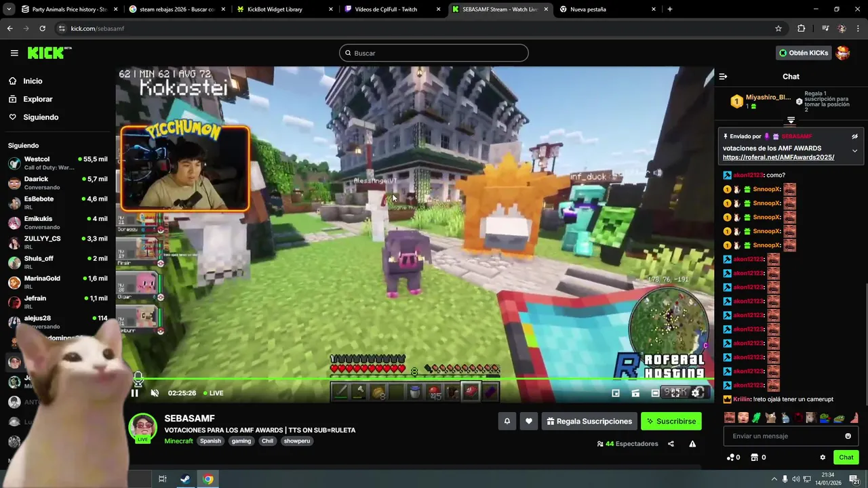
Task: Unmute the stream audio
Action: pos(155,393)
